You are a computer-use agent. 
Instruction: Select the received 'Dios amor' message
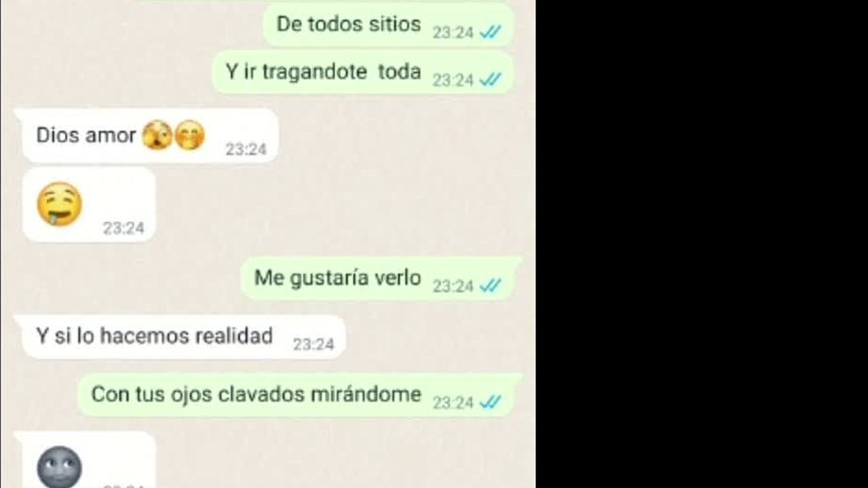point(150,136)
